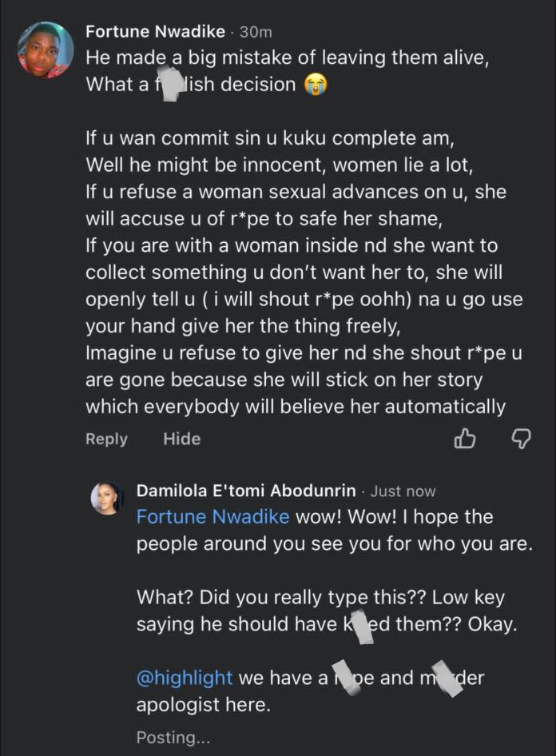This screenshot has width=556, height=756.
Task: Open the Damilola E'tomi Abodunrin author name
Action: pyautogui.click(x=246, y=491)
